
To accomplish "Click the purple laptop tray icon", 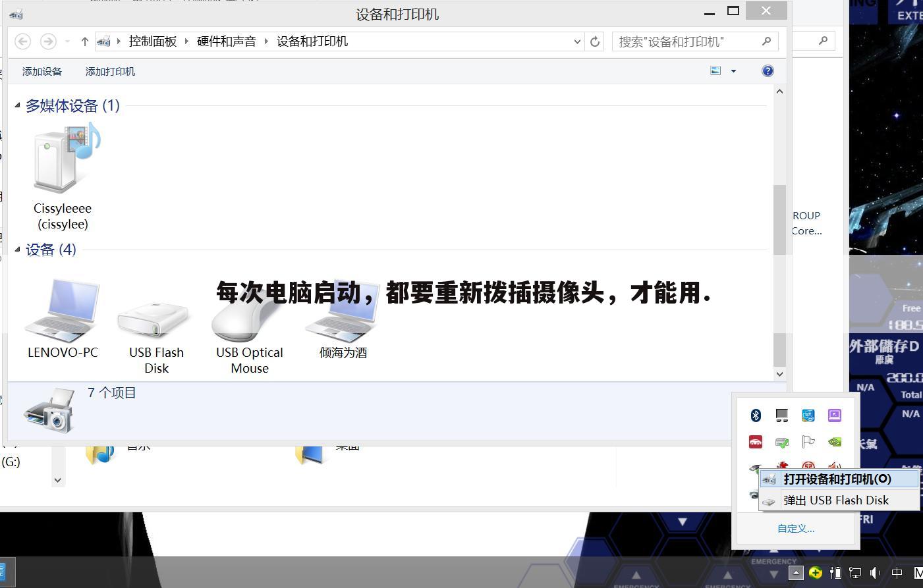I will pos(835,415).
